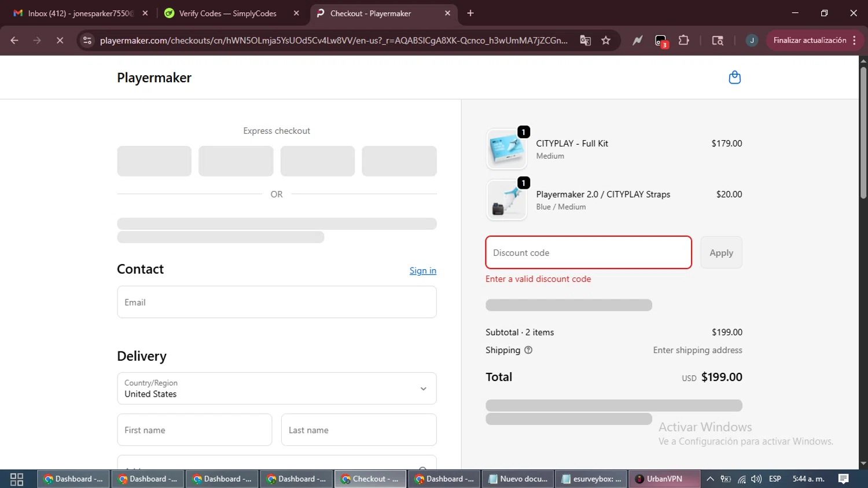Click the CITYPLAY Straps product thumbnail
The height and width of the screenshot is (488, 868).
click(x=506, y=200)
